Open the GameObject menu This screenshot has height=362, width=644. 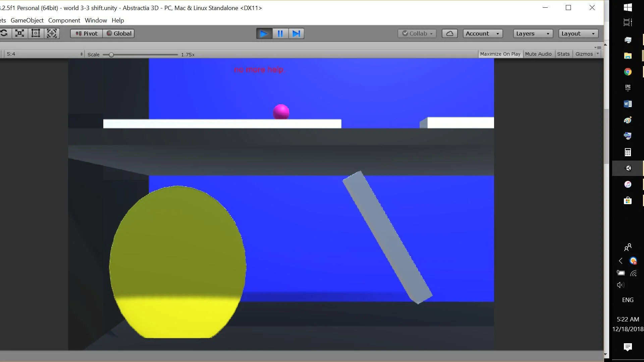pos(27,20)
